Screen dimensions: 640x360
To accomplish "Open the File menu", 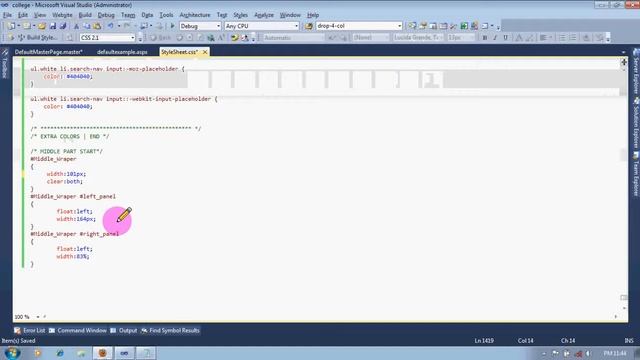I will tap(7, 15).
